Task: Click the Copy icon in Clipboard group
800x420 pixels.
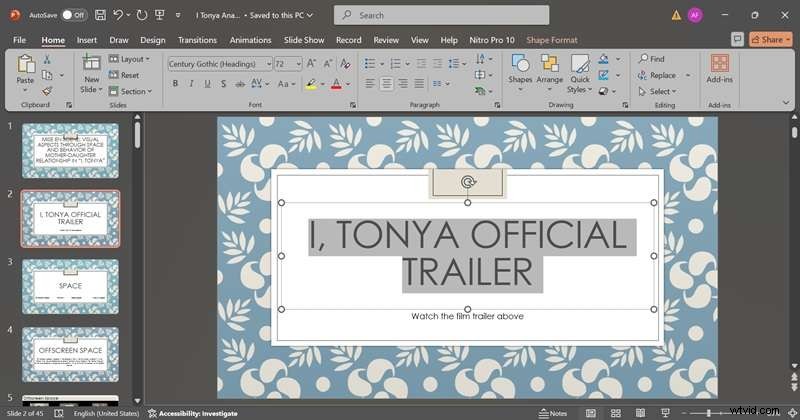Action: (47, 75)
